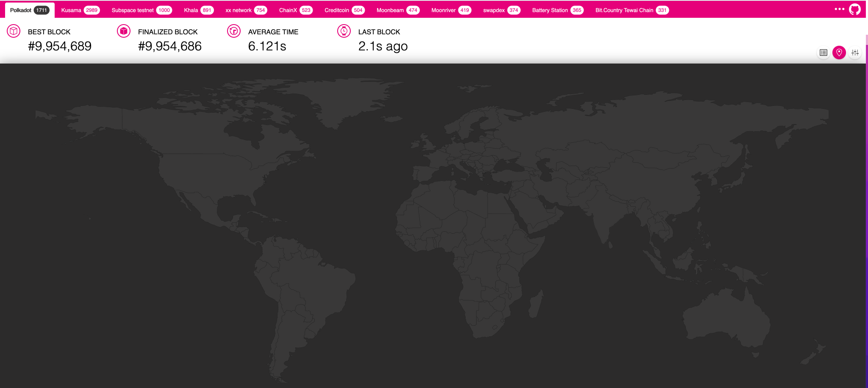Open the more chains ellipsis menu

point(839,8)
